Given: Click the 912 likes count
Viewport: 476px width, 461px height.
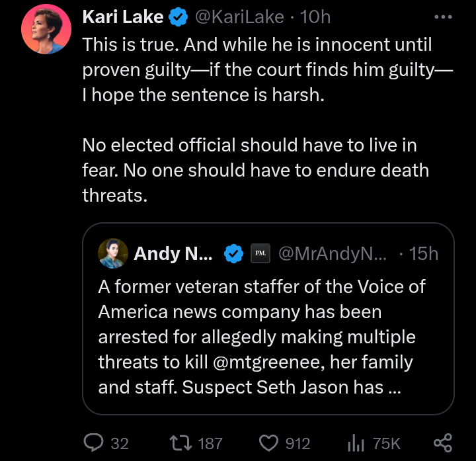Looking at the screenshot, I should [297, 443].
